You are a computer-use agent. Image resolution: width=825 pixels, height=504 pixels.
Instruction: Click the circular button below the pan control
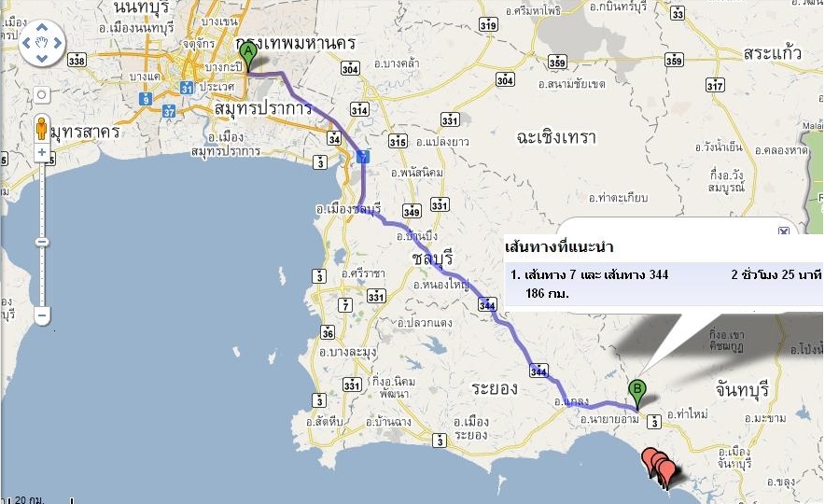42,95
